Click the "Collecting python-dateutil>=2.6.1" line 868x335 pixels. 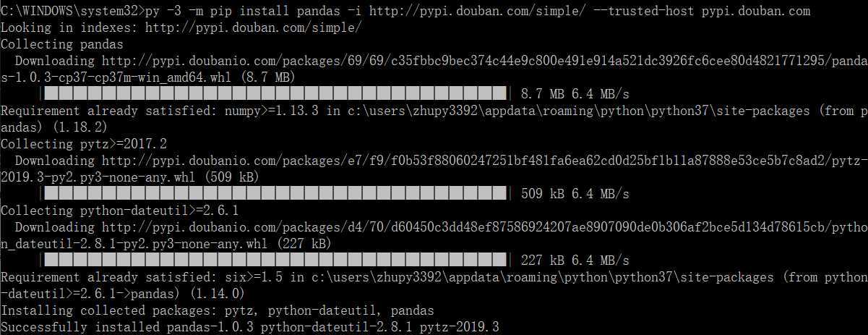point(120,211)
